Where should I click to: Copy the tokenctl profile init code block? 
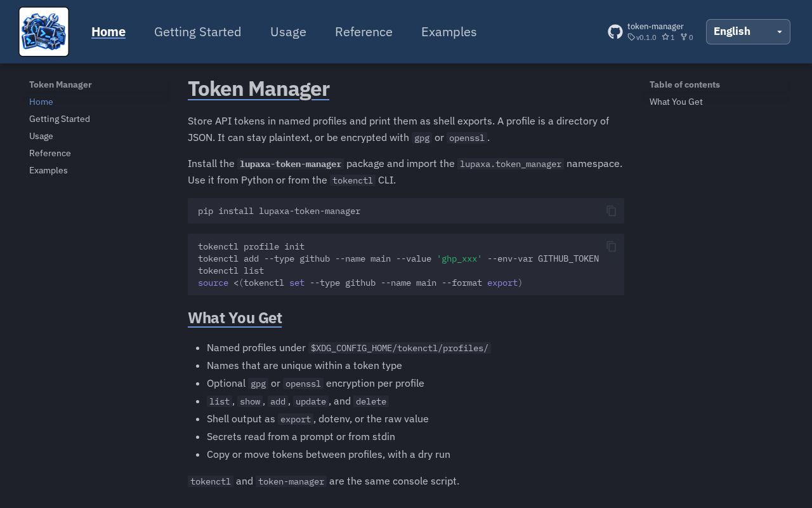click(611, 246)
